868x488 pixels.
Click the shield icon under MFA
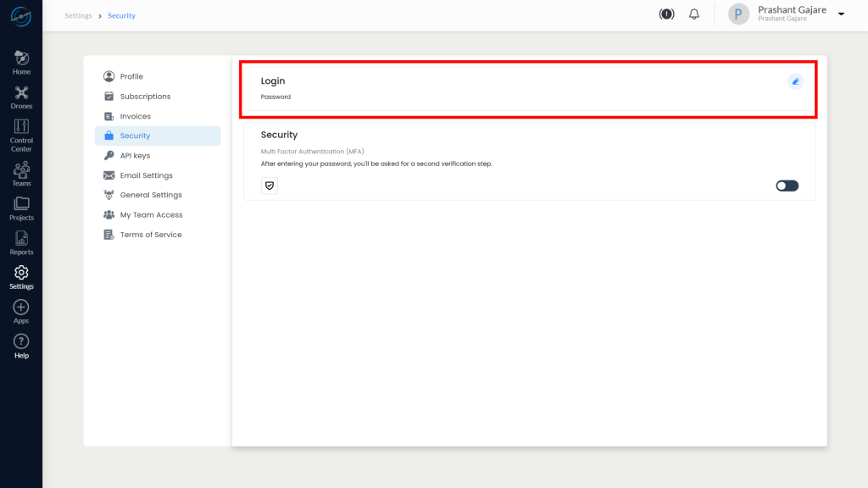[269, 185]
